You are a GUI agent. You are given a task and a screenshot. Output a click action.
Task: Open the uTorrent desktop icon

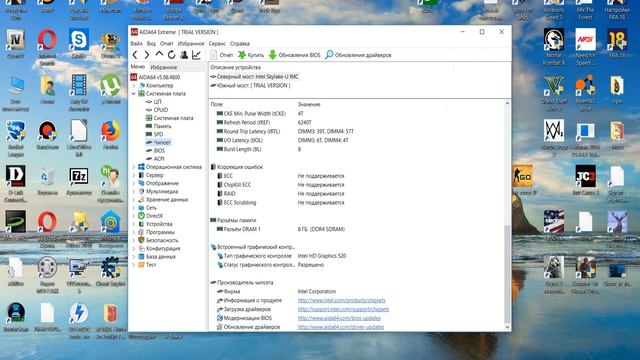[x=111, y=89]
